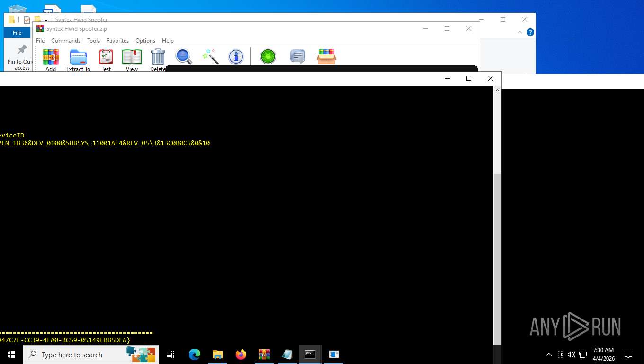This screenshot has width=644, height=364.
Task: Click the Find magnifier icon in WinRAR
Action: (x=184, y=56)
